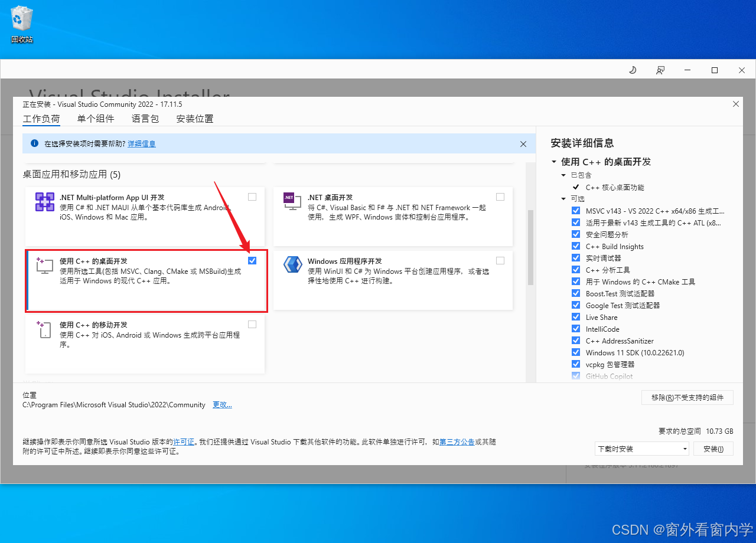
Task: Click the 安装(I) button
Action: click(713, 449)
